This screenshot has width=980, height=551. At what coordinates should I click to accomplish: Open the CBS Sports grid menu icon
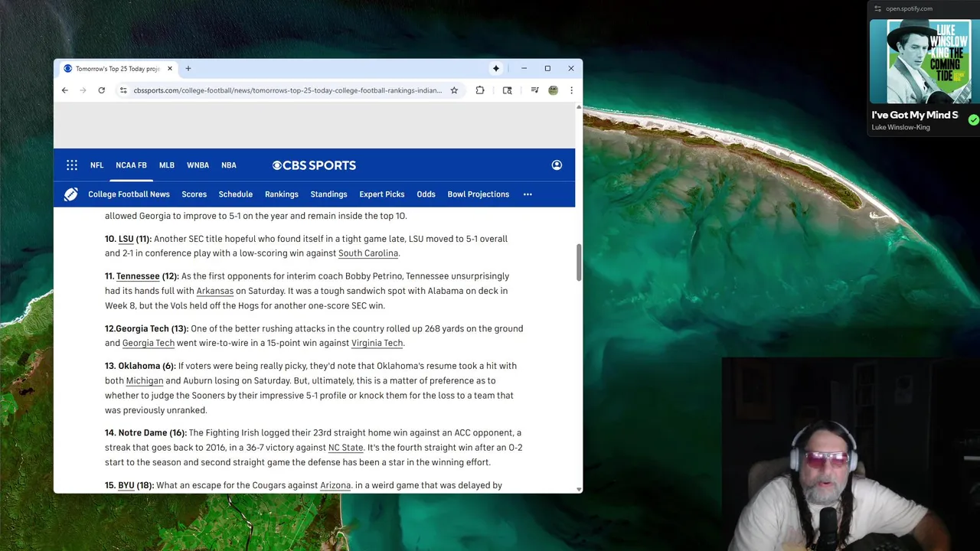tap(72, 165)
